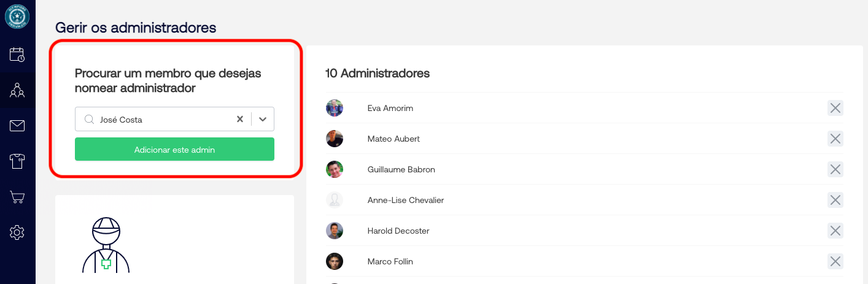
Task: Clear the José Costa selection
Action: (x=240, y=120)
